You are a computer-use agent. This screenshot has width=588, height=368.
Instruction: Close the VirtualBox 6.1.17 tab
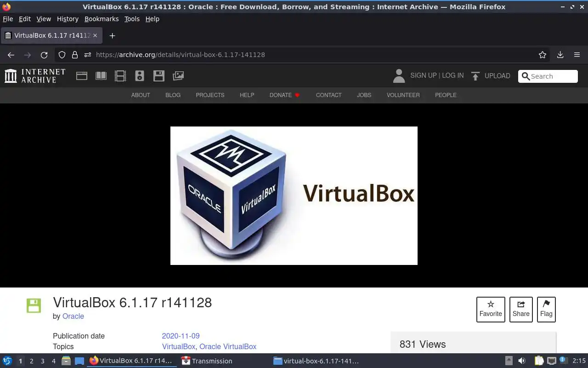coord(95,35)
